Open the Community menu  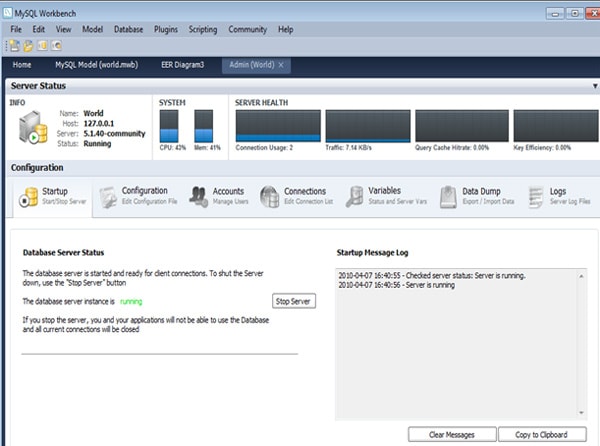[x=248, y=29]
